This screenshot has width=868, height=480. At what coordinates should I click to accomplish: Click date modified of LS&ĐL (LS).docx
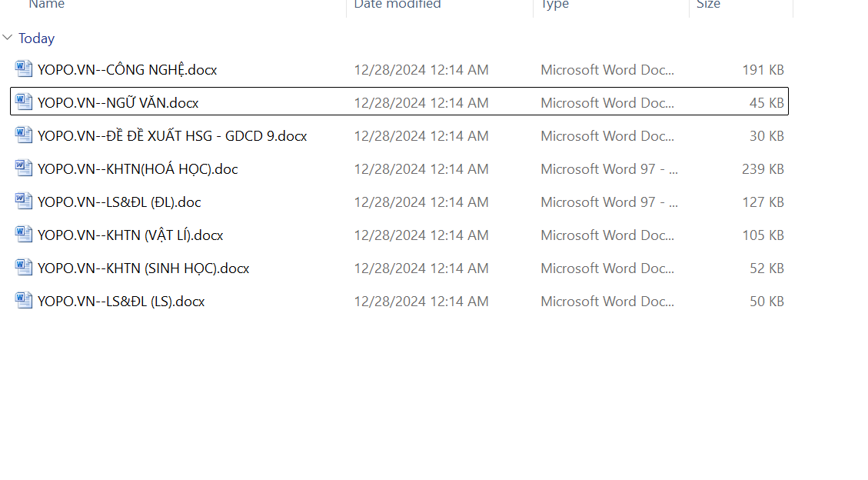click(421, 302)
